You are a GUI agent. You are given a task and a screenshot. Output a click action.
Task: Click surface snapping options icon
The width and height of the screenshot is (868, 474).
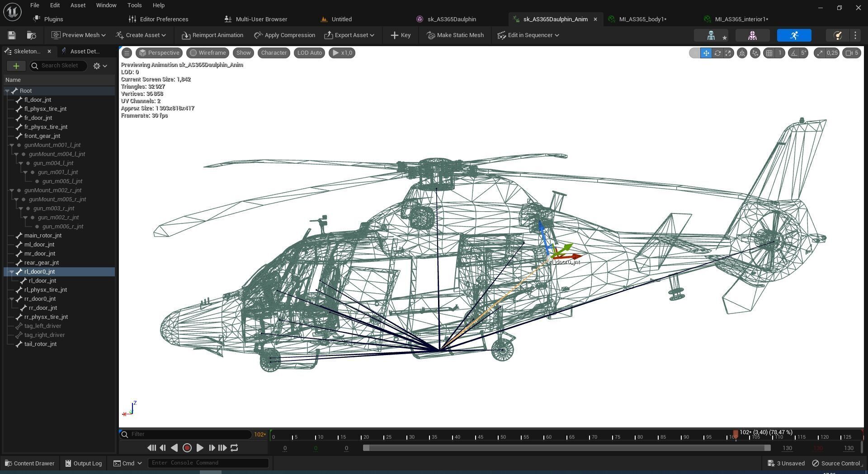(755, 53)
